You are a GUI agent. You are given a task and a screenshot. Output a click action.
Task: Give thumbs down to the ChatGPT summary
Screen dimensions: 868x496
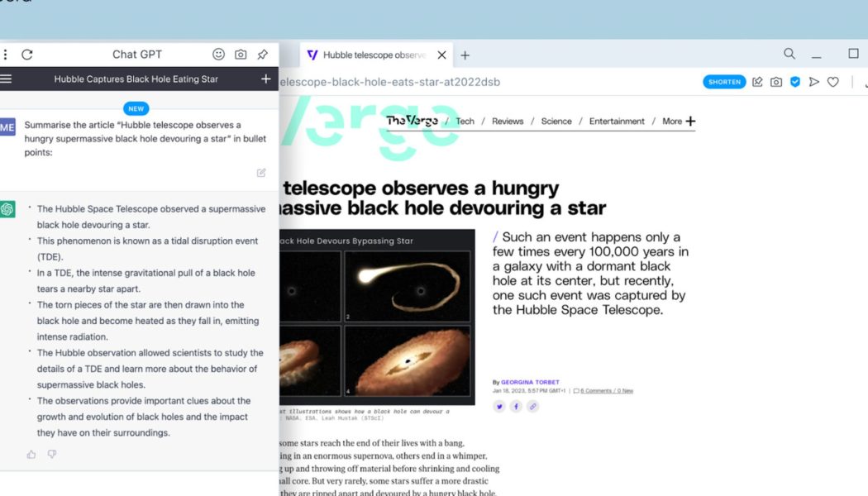point(52,454)
